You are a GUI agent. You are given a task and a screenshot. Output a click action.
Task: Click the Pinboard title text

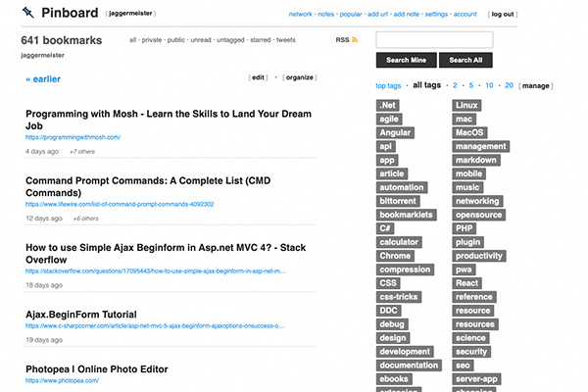[x=70, y=13]
